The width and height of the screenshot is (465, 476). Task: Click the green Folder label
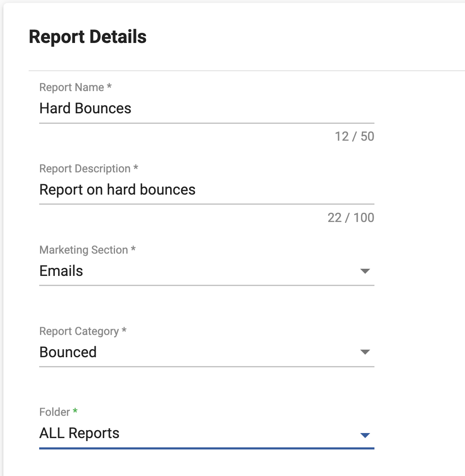click(54, 412)
